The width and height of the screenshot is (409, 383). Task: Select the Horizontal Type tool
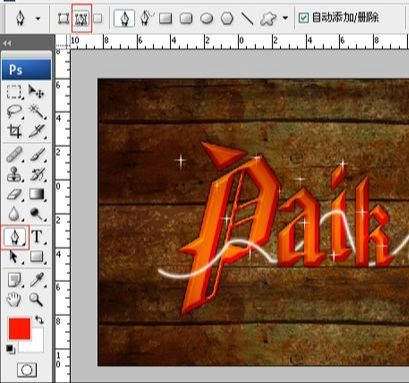click(37, 237)
